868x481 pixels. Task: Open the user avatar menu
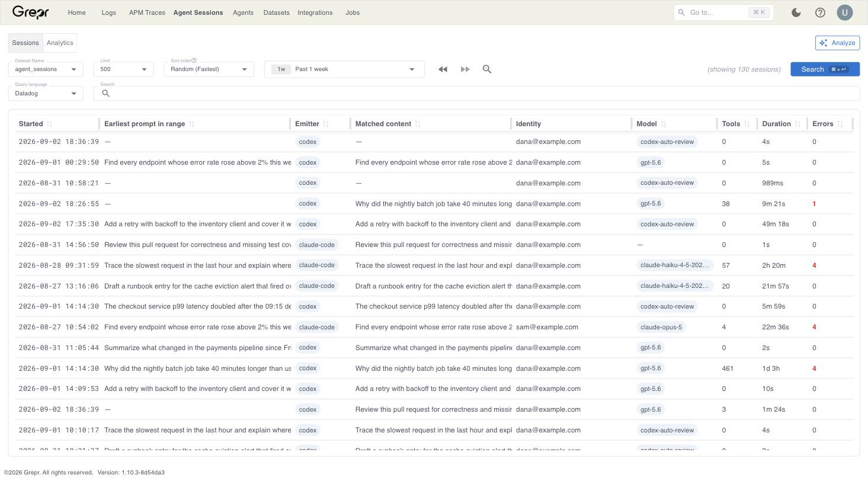(845, 12)
